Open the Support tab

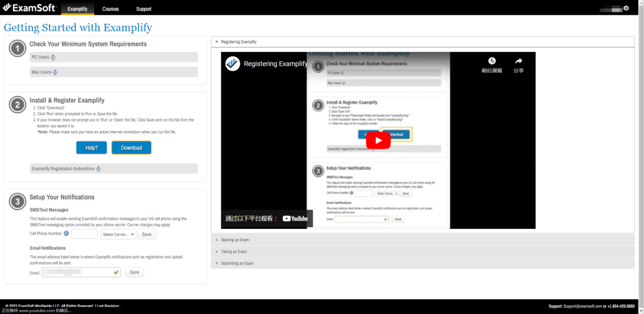(x=144, y=8)
